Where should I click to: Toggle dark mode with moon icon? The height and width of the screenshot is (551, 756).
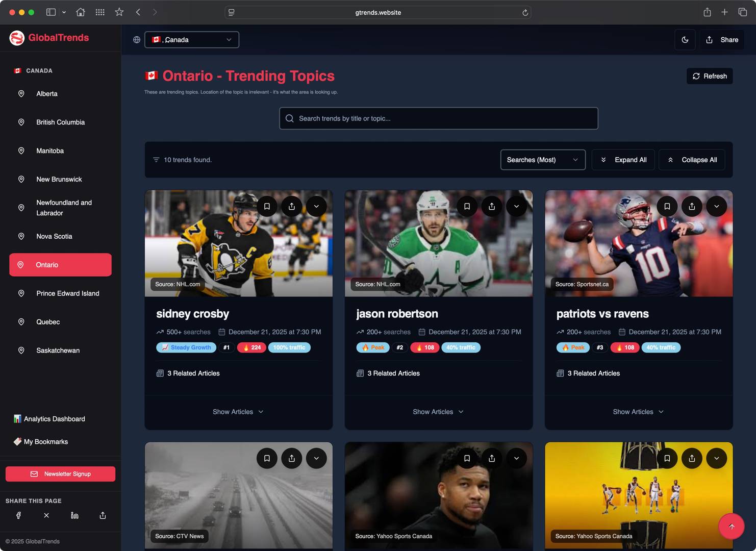(x=685, y=40)
